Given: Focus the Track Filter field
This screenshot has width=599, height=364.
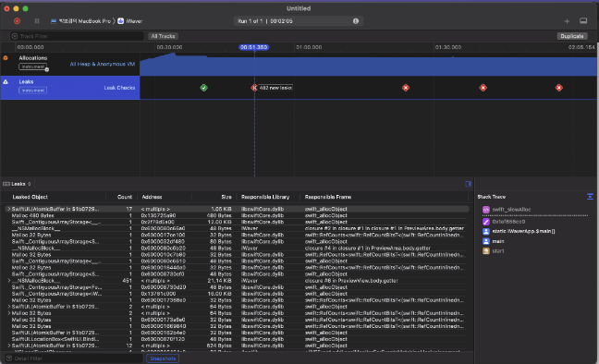Looking at the screenshot, I should [77, 36].
